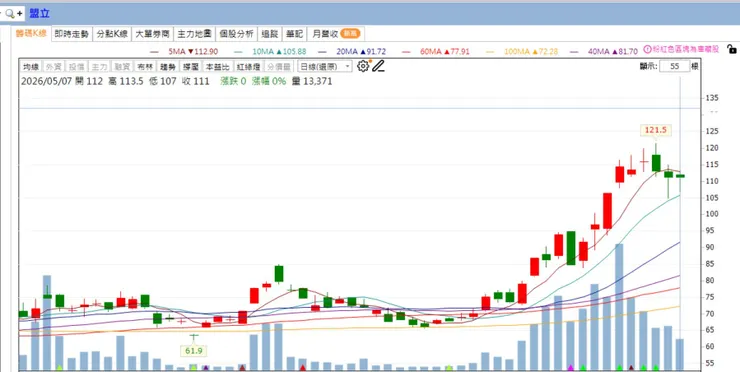Switch to the 主力地圖 tab
The width and height of the screenshot is (740, 372).
[194, 34]
